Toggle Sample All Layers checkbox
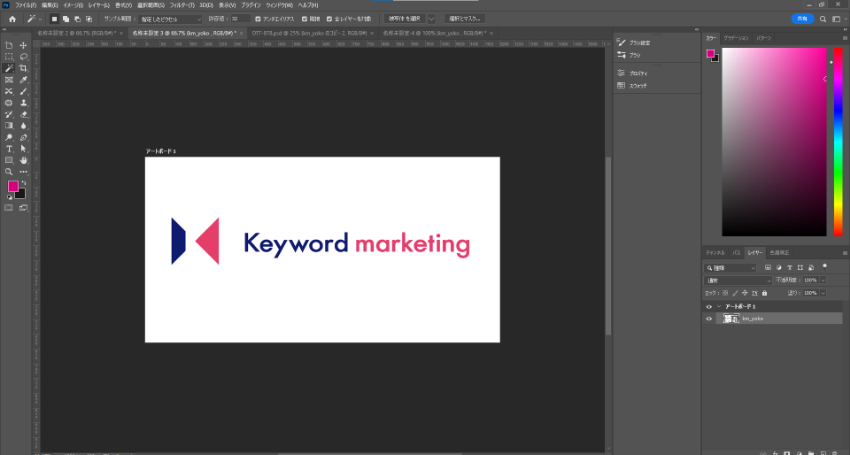Image resolution: width=850 pixels, height=455 pixels. click(329, 19)
